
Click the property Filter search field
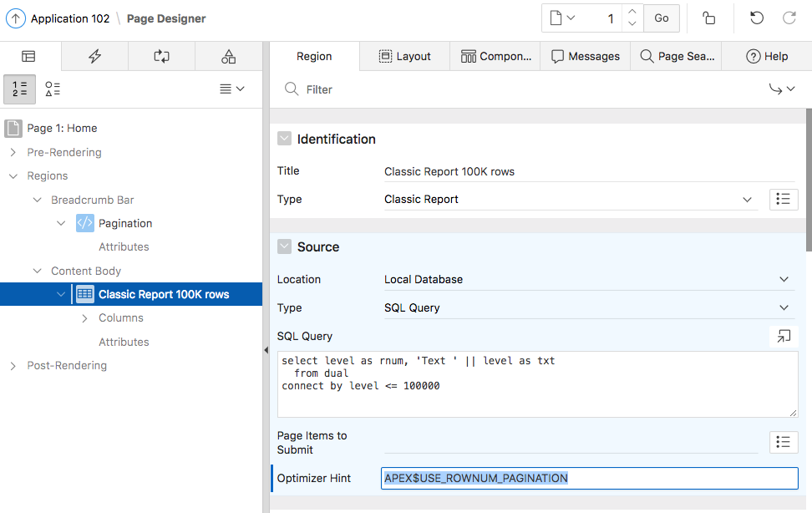pos(518,89)
